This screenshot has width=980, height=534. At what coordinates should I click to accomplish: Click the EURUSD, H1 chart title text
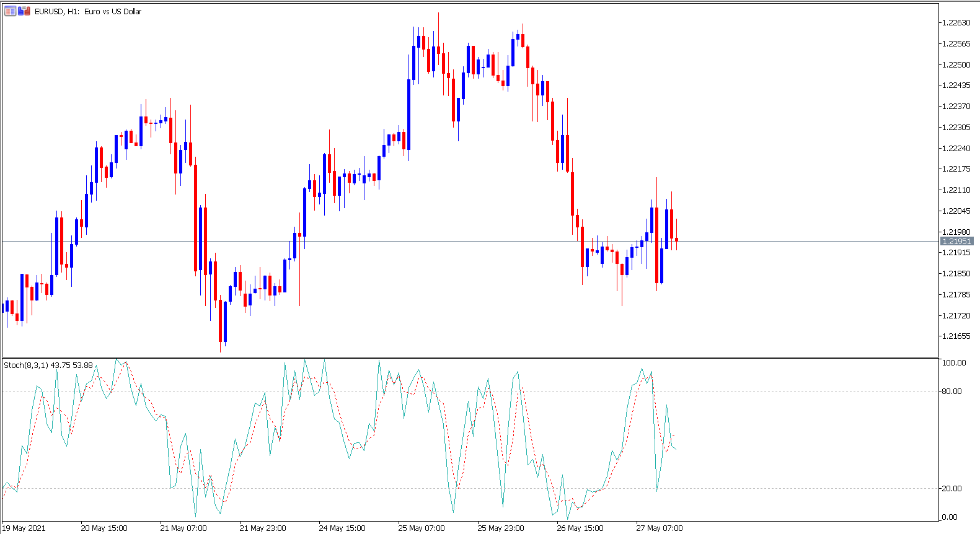click(88, 11)
